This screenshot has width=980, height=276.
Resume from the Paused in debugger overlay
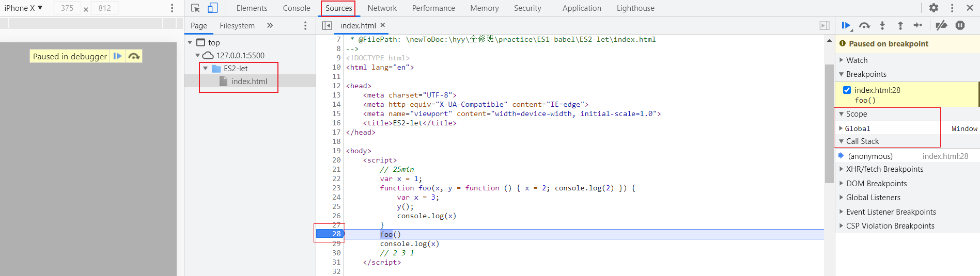[117, 56]
